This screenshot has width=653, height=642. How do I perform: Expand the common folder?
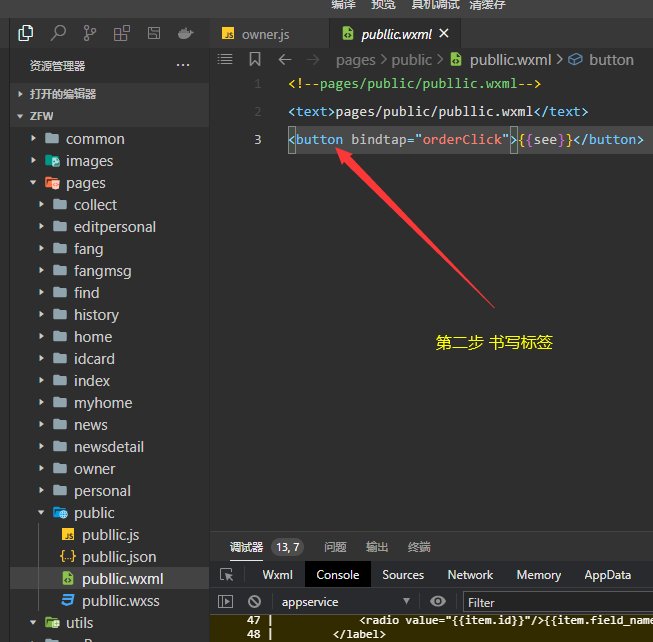[95, 139]
